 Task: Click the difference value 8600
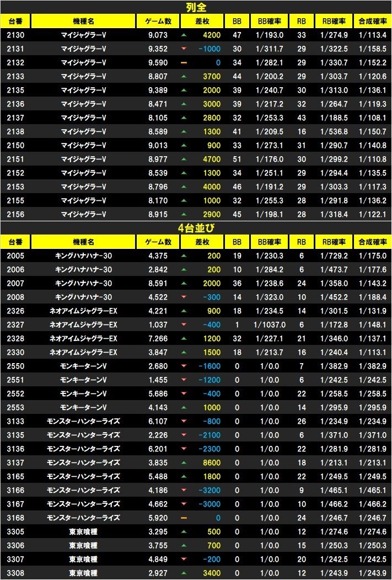[212, 462]
